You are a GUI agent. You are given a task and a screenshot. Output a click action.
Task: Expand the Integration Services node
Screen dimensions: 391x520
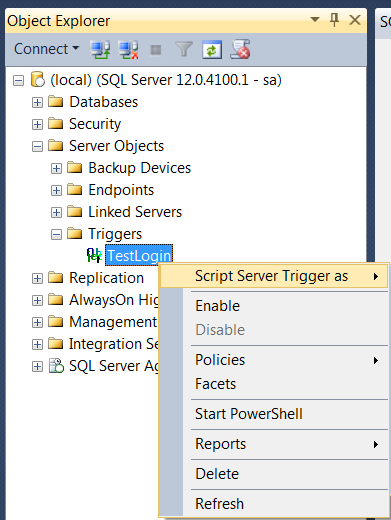point(37,344)
